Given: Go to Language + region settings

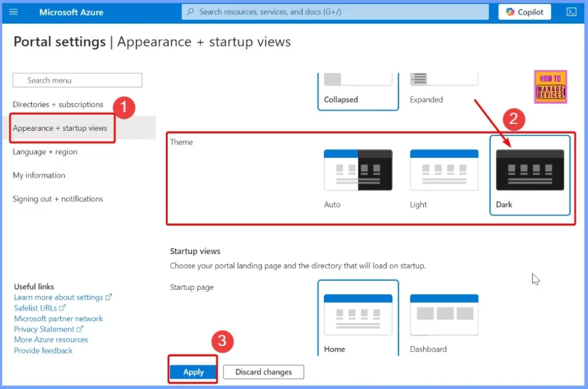Looking at the screenshot, I should [45, 152].
